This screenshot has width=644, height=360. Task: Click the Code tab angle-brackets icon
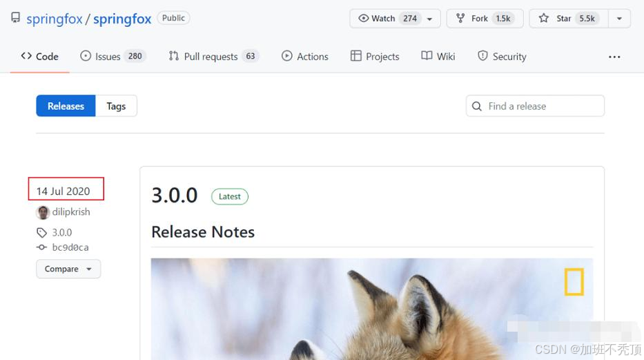[26, 56]
